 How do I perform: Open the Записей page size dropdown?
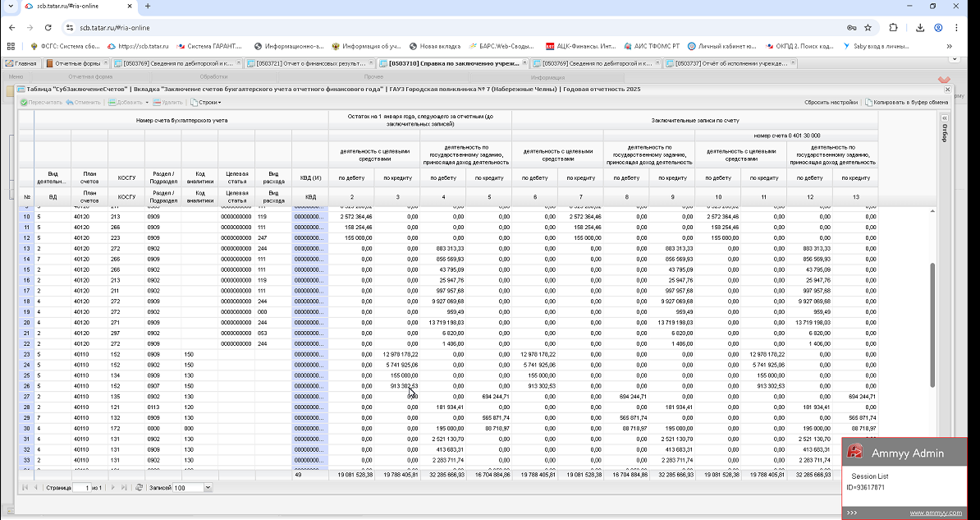(x=208, y=487)
